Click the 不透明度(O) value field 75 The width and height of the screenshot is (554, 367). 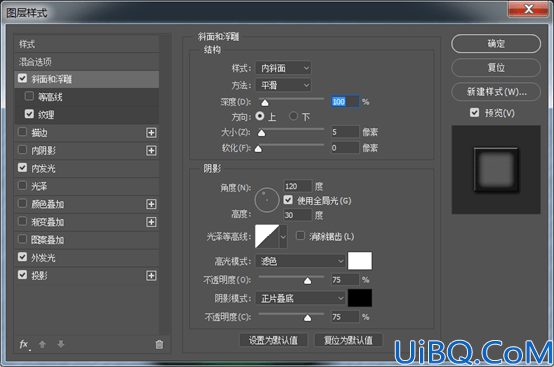(345, 280)
